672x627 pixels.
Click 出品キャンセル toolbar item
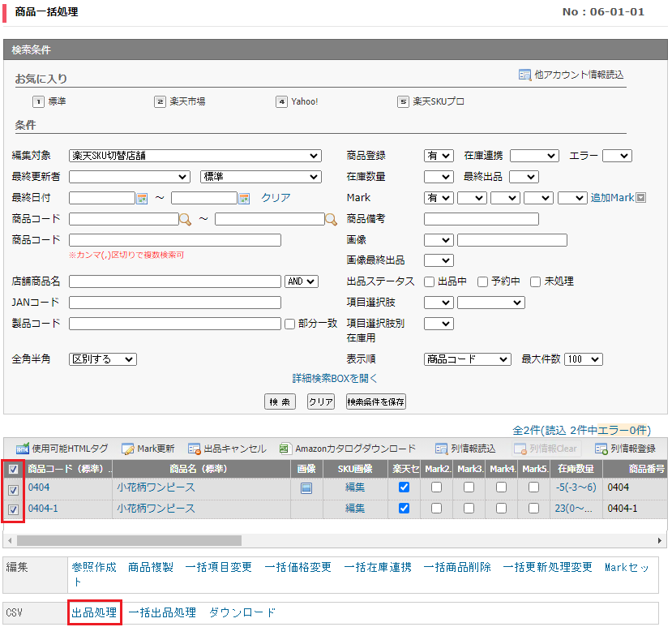point(227,449)
